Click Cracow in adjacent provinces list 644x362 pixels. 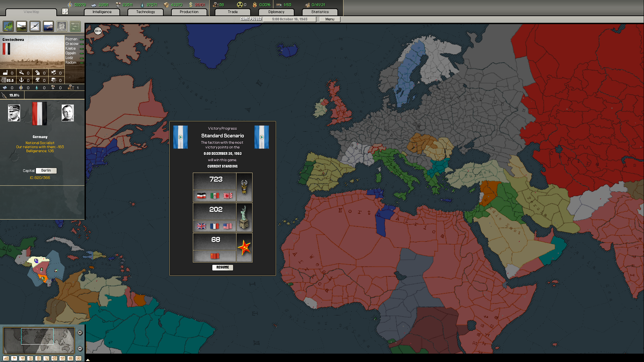(x=72, y=44)
